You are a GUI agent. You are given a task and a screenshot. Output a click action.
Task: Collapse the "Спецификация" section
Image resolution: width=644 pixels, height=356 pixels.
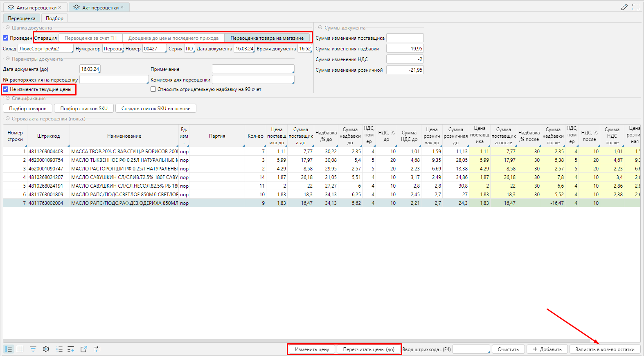click(x=7, y=98)
